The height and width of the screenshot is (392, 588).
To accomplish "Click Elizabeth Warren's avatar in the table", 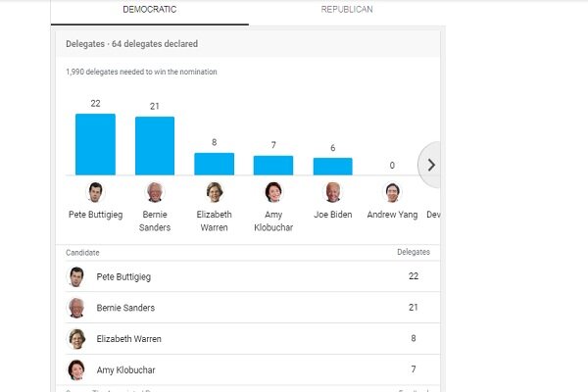I will click(x=76, y=339).
